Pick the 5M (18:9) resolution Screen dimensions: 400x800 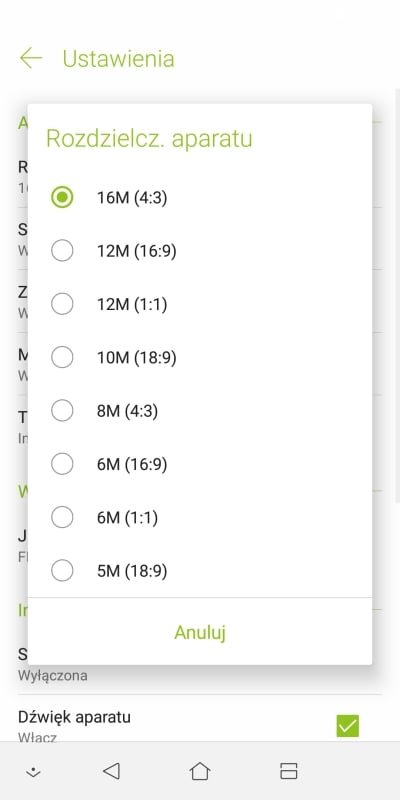point(200,570)
